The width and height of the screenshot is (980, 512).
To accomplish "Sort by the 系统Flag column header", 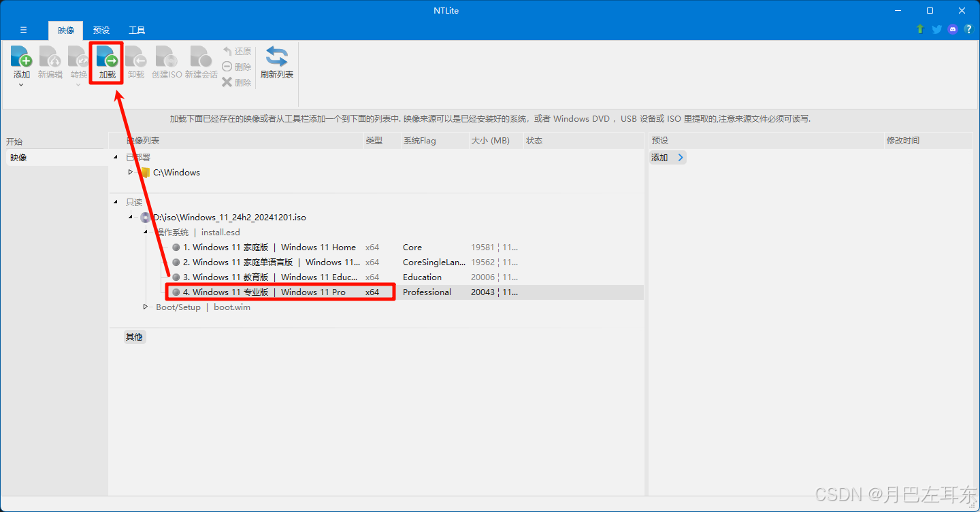I will point(419,141).
